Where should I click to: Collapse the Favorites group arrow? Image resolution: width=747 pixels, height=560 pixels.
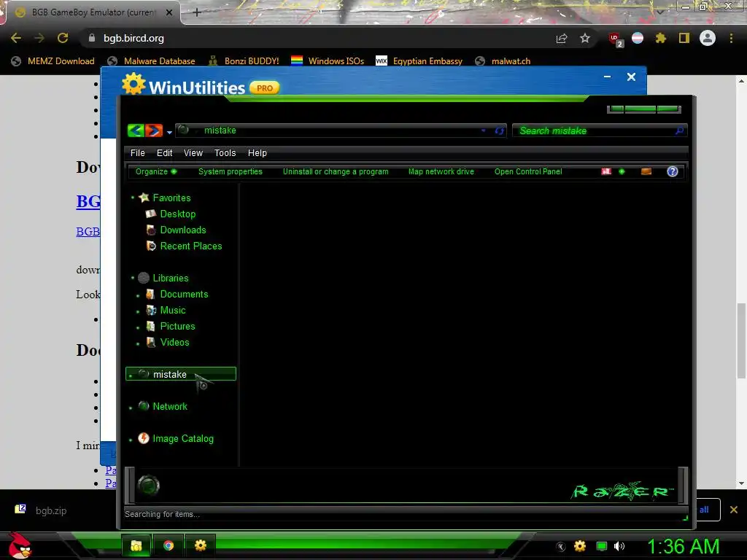133,197
